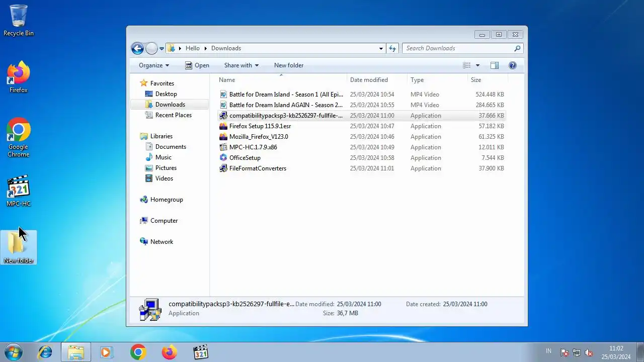Toggle the preview pane button
The height and width of the screenshot is (362, 644).
(495, 65)
